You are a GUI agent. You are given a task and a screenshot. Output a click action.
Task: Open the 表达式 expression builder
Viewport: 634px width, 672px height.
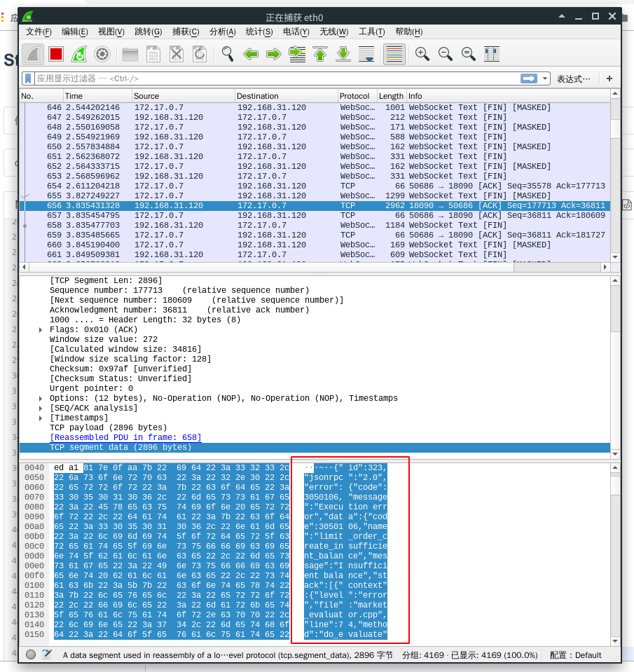[x=573, y=79]
